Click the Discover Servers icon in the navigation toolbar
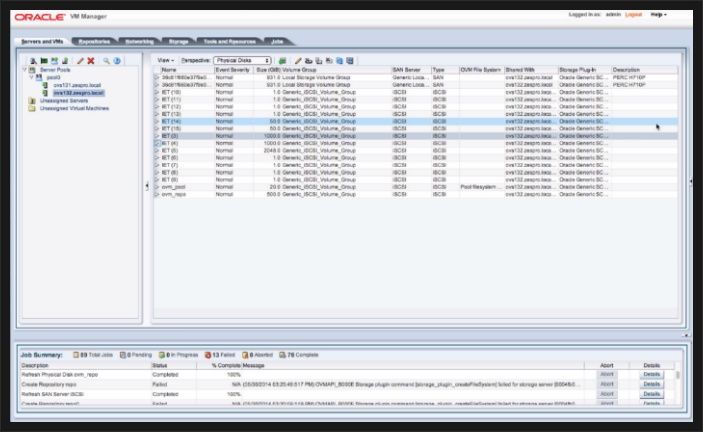The height and width of the screenshot is (432, 703). (x=33, y=61)
